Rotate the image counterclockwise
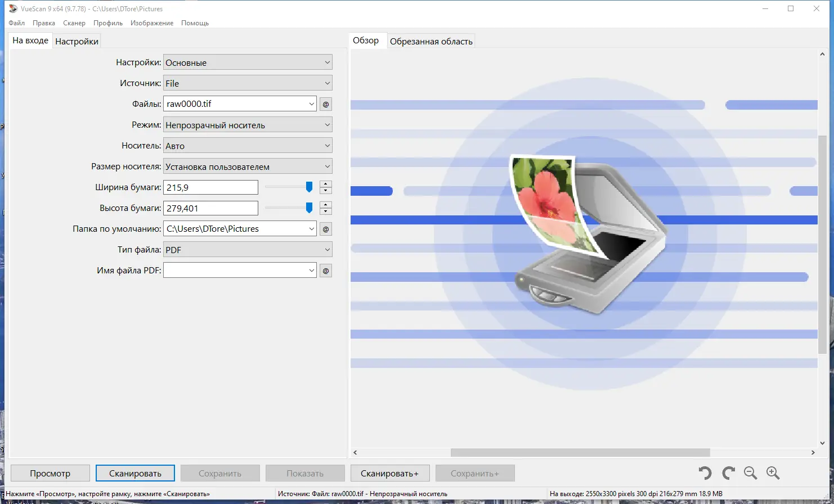 (x=705, y=473)
